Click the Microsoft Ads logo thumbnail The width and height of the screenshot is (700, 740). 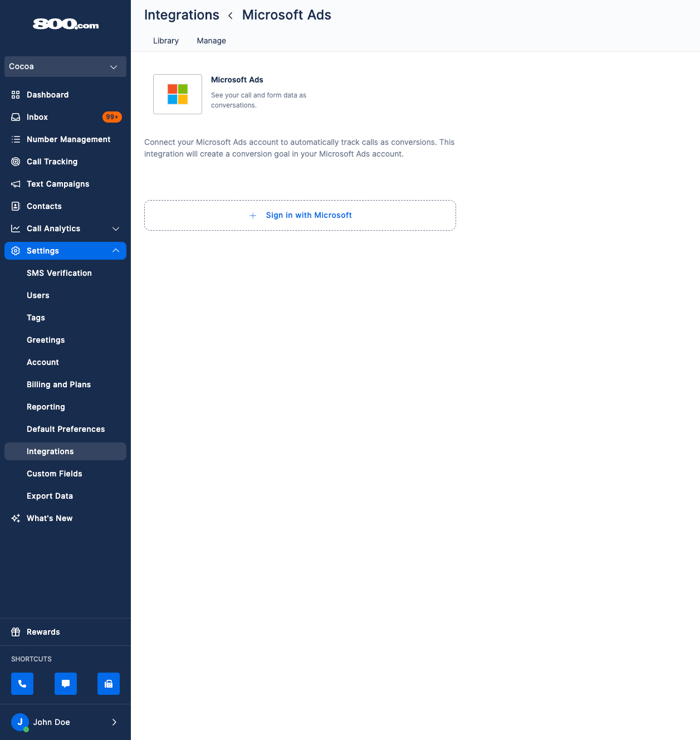(x=178, y=94)
